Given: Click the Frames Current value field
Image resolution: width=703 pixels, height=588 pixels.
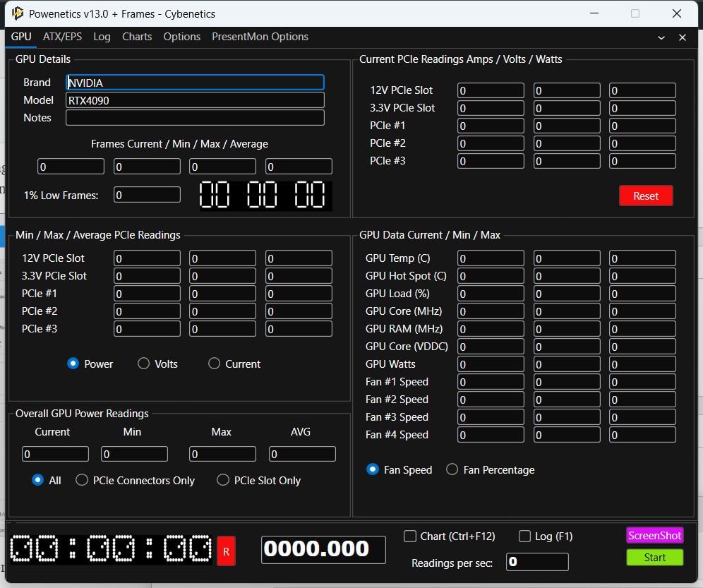Looking at the screenshot, I should pos(71,167).
